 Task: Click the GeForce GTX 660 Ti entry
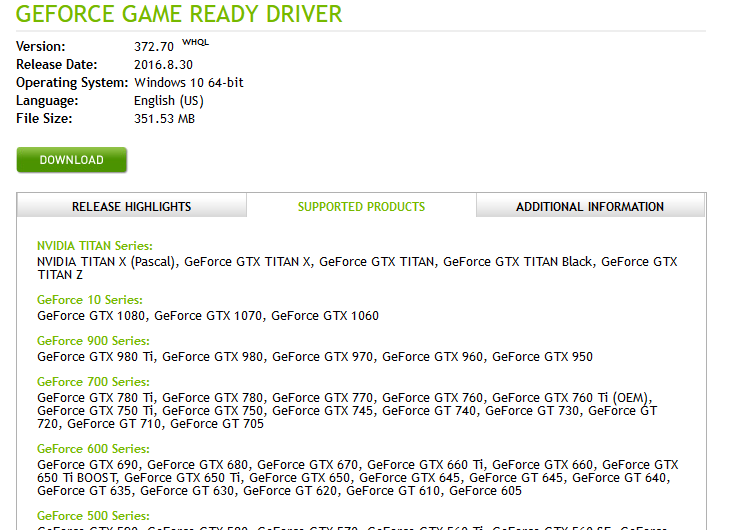pyautogui.click(x=425, y=465)
